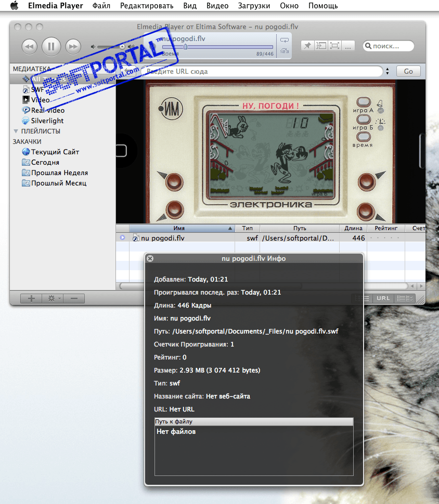
Task: Sort by the Рейтинг column header
Action: click(x=386, y=228)
